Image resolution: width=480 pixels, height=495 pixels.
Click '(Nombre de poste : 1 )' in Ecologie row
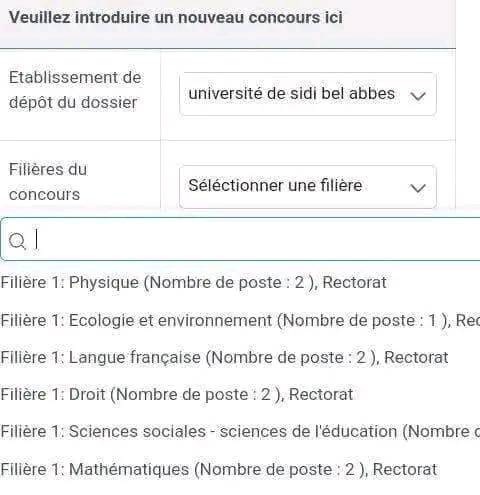pos(364,321)
